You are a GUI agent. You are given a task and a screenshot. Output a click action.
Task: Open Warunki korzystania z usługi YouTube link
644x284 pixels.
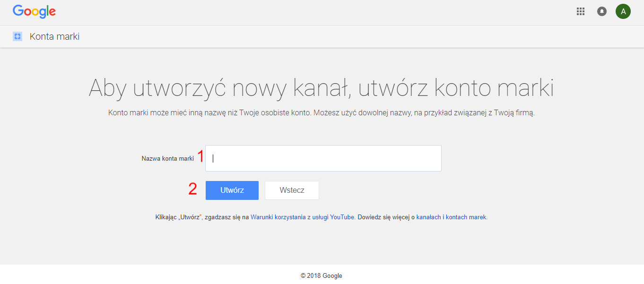pos(303,217)
